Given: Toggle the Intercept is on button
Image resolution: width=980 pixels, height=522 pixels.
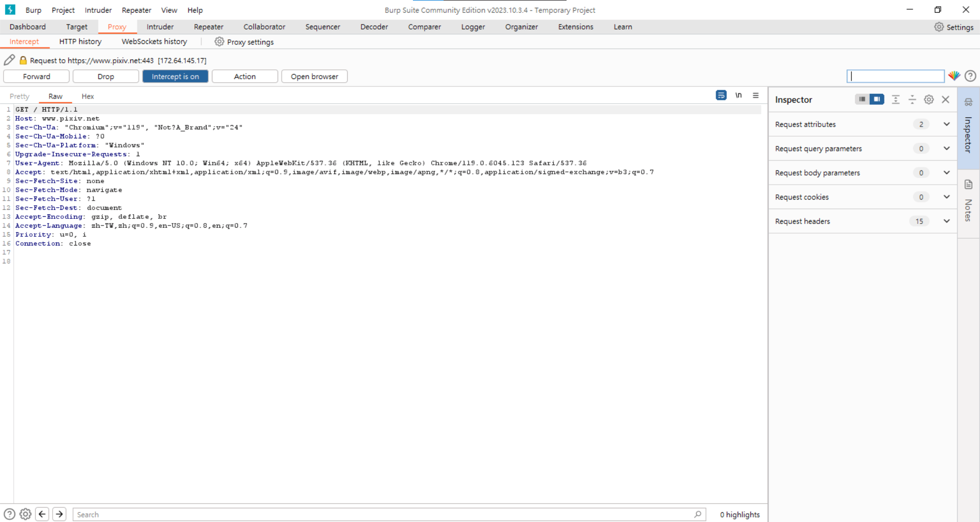Looking at the screenshot, I should tap(175, 77).
